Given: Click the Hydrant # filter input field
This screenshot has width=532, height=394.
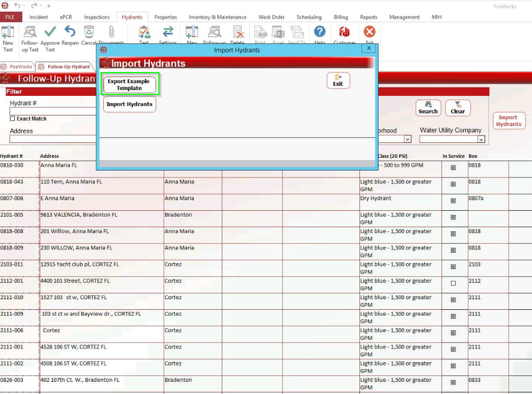Looking at the screenshot, I should click(53, 111).
